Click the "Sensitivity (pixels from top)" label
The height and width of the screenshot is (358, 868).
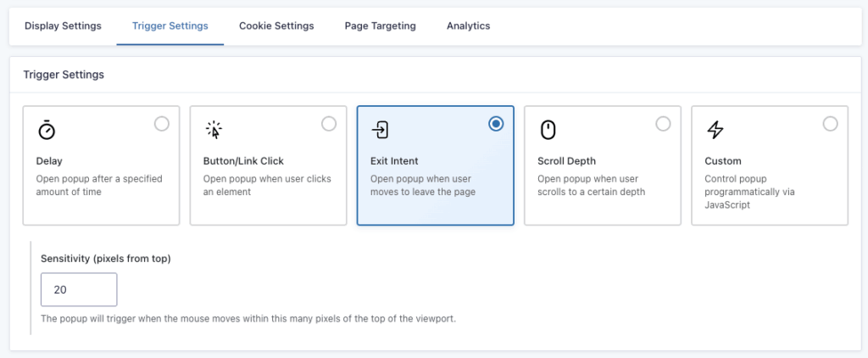106,258
